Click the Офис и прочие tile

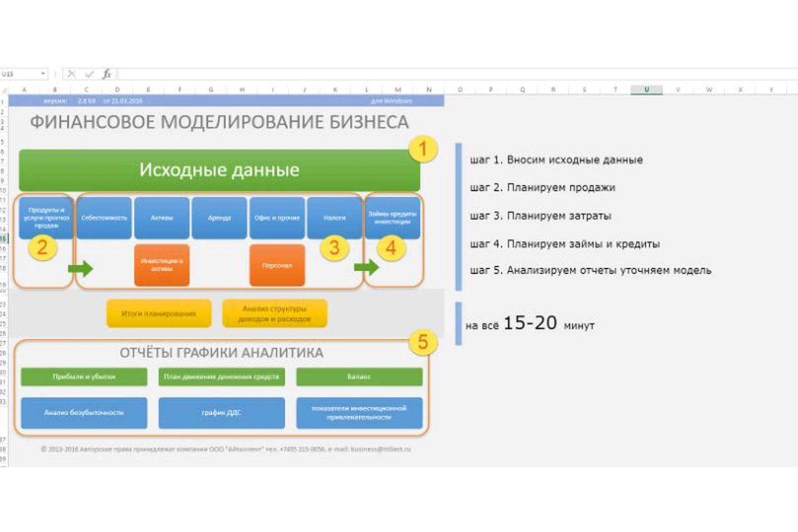[x=277, y=218]
